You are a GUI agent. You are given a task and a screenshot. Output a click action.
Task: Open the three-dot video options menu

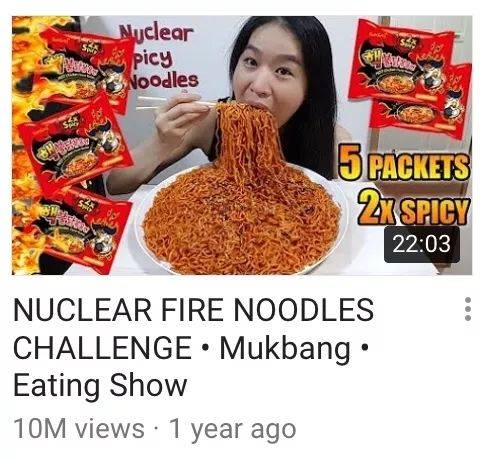pos(468,309)
